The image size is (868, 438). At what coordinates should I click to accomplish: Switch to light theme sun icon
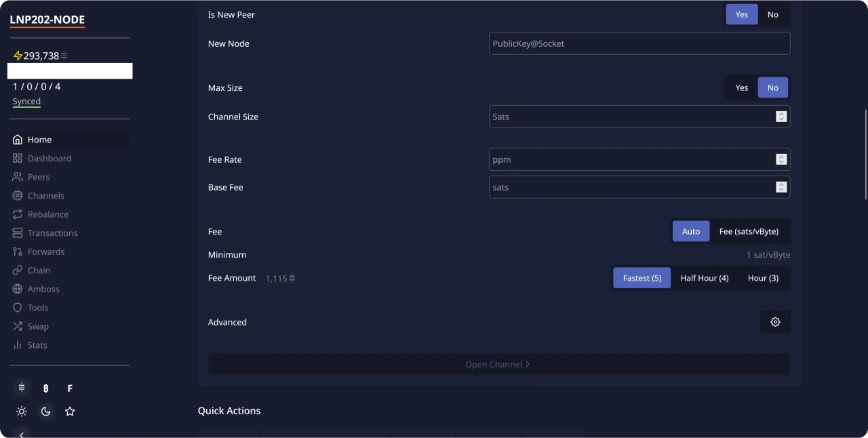point(22,412)
